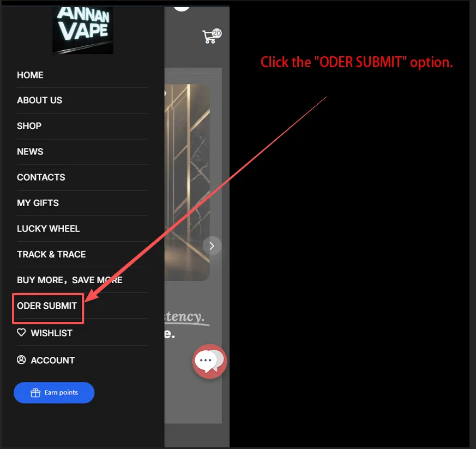Click the gift icon in Earn points
The height and width of the screenshot is (449, 476).
tap(35, 393)
